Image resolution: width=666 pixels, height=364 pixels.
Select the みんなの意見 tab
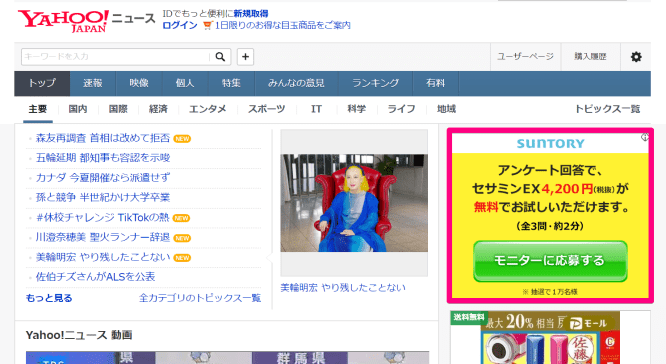pos(296,83)
